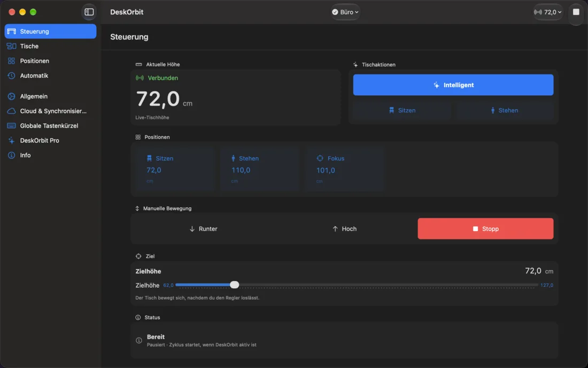Viewport: 588px width, 368px height.
Task: Go to Positionen in sidebar
Action: coord(50,61)
